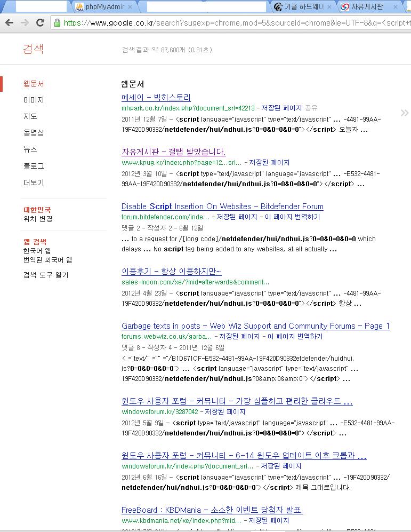Click the 자유게시판 tab favicon
The image size is (411, 532).
[344, 7]
